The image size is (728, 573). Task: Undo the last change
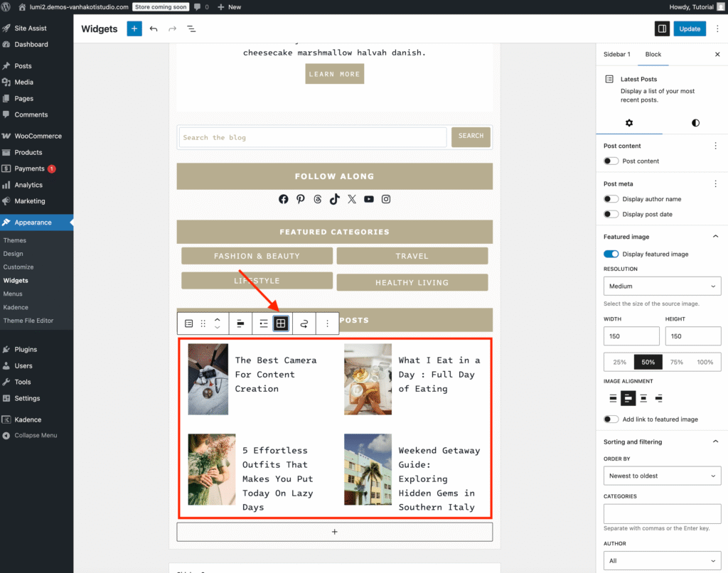(154, 28)
